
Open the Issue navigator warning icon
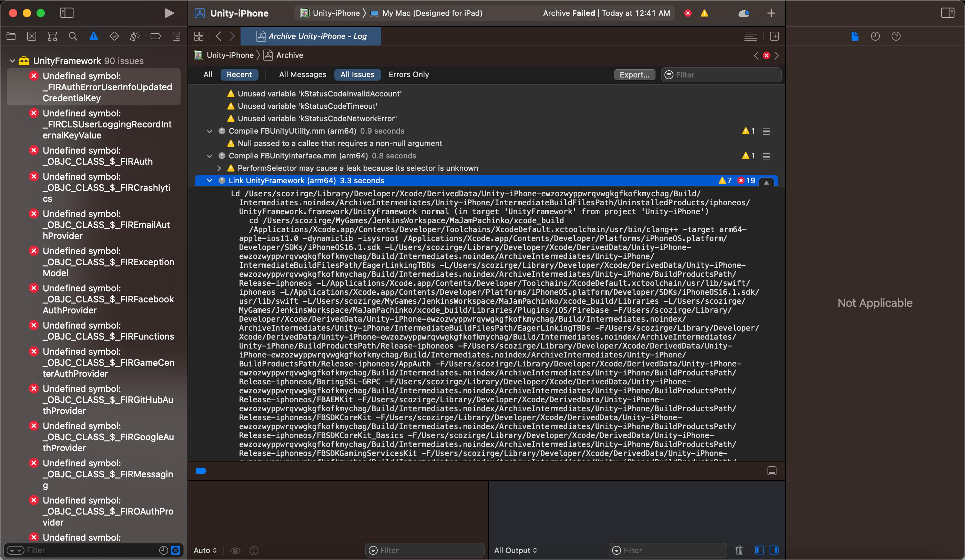(93, 37)
